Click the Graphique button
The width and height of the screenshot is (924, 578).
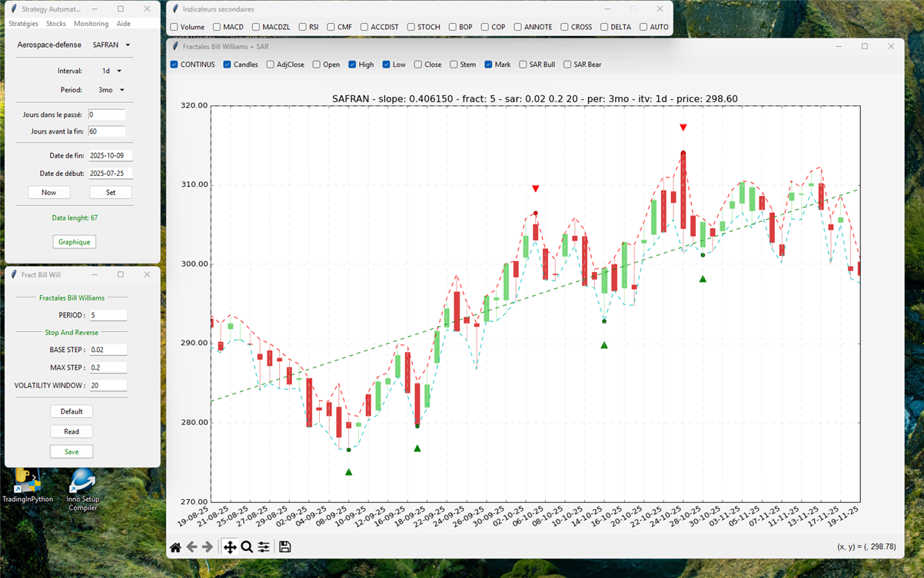(74, 242)
